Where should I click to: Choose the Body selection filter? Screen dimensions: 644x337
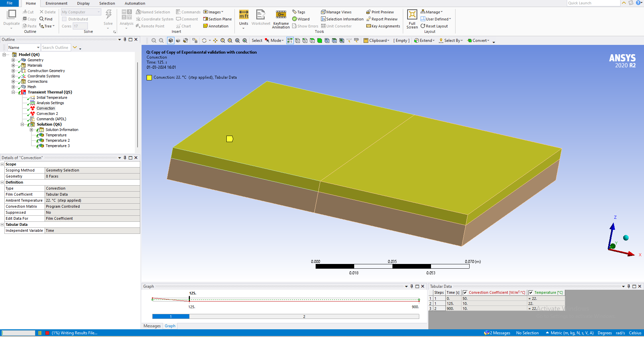click(320, 41)
